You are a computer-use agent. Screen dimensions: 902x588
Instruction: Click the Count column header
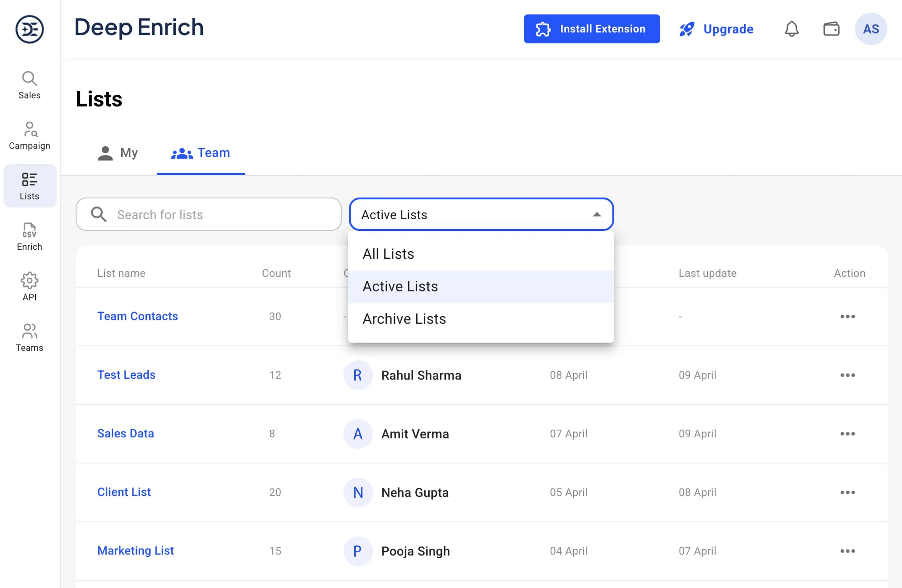pos(276,273)
